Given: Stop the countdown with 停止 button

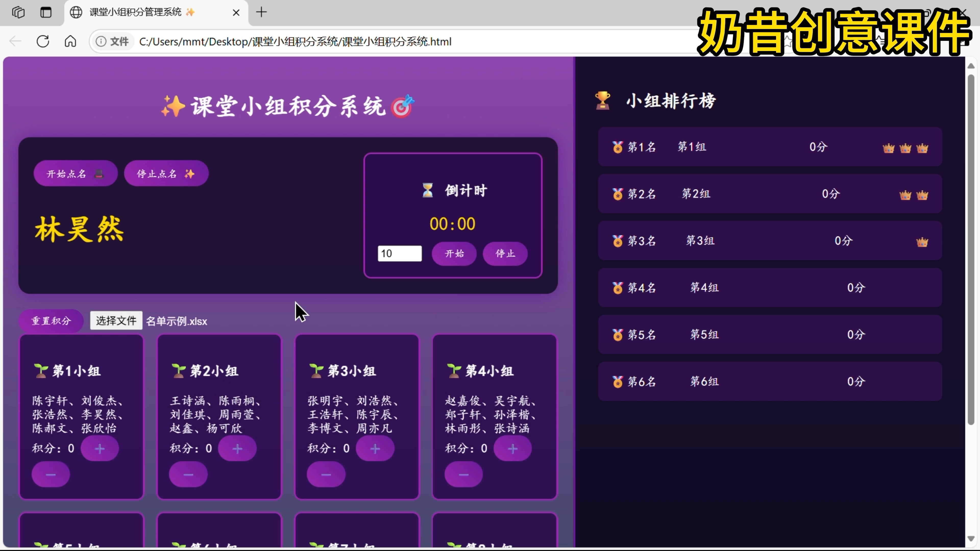Looking at the screenshot, I should 505,254.
